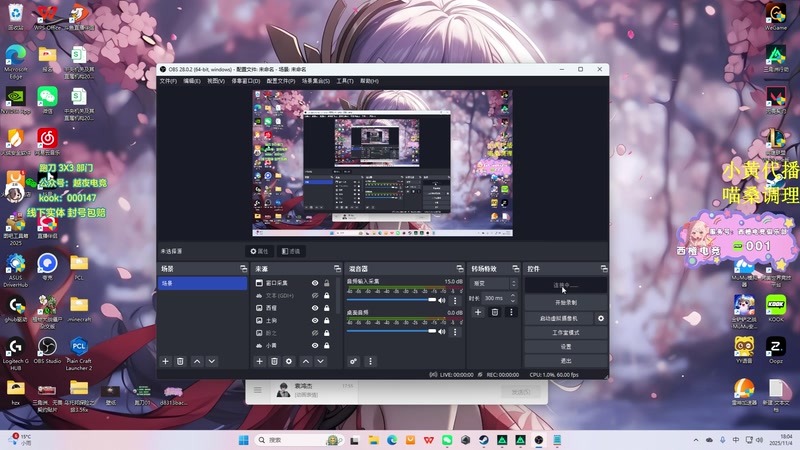Viewport: 800px width, 450px height.
Task: Open the 停靠窗口(D) menu
Action: pos(246,81)
